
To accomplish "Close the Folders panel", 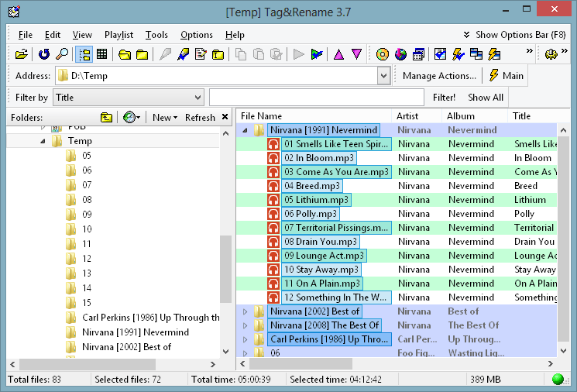I will pos(225,117).
